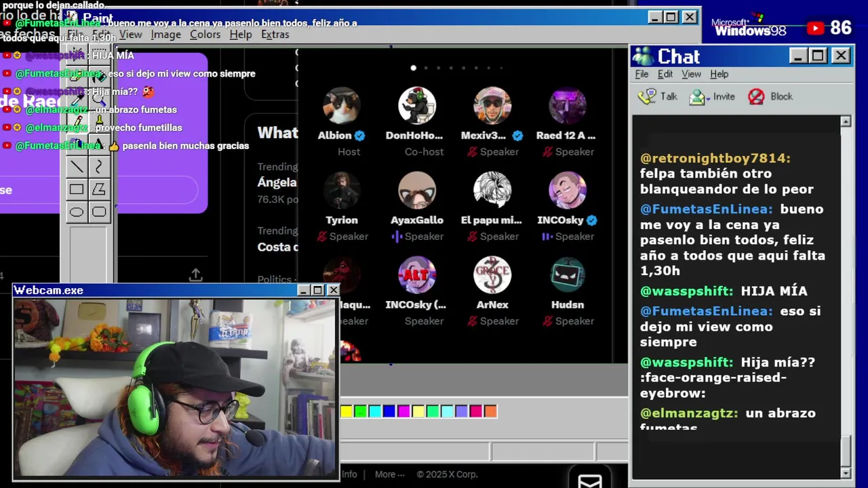This screenshot has height=488, width=868.
Task: Click the Invite icon in Chat toolbar
Action: coord(697,97)
